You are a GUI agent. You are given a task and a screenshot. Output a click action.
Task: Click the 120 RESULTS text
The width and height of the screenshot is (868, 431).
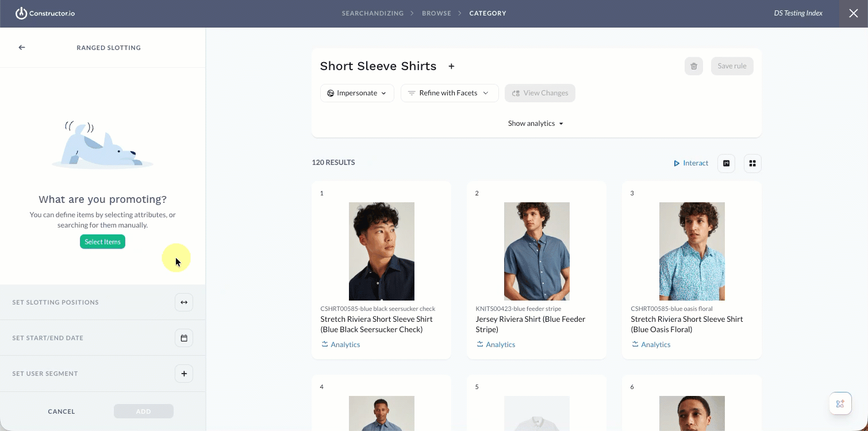click(x=333, y=163)
